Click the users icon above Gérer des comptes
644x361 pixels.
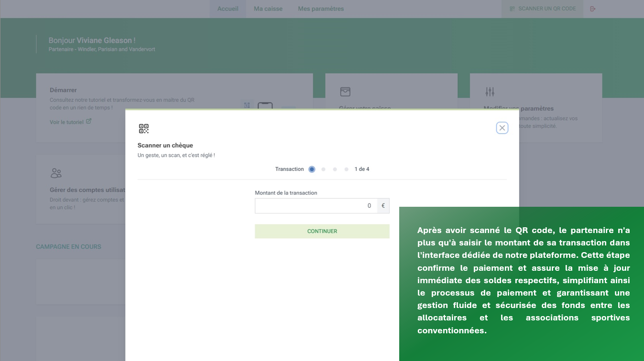click(56, 173)
